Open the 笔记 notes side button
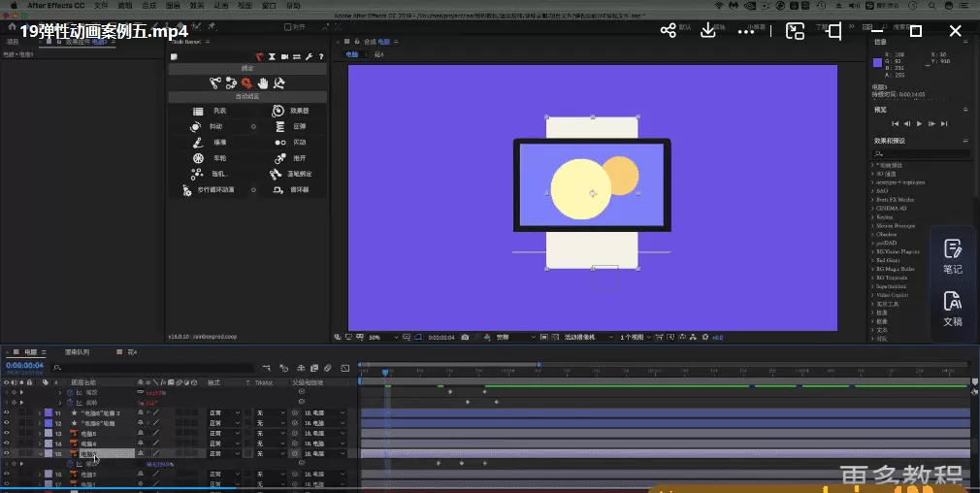The image size is (980, 493). [952, 256]
